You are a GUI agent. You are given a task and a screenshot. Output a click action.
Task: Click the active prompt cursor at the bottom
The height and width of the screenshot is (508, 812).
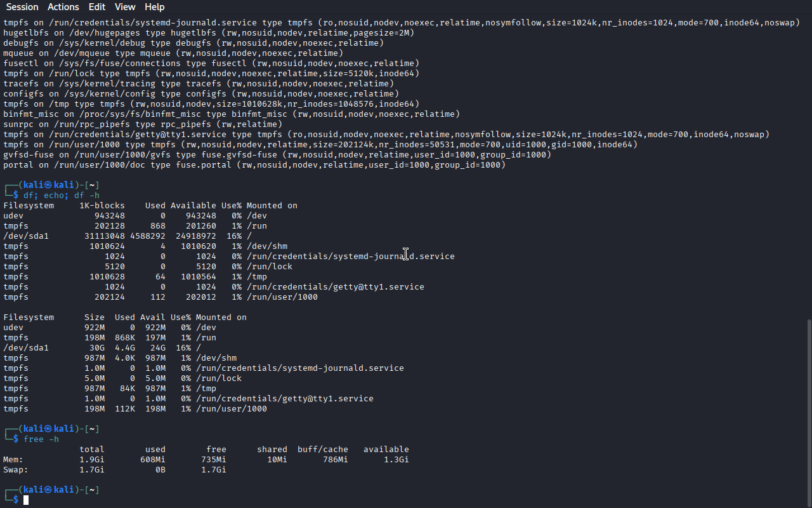26,500
